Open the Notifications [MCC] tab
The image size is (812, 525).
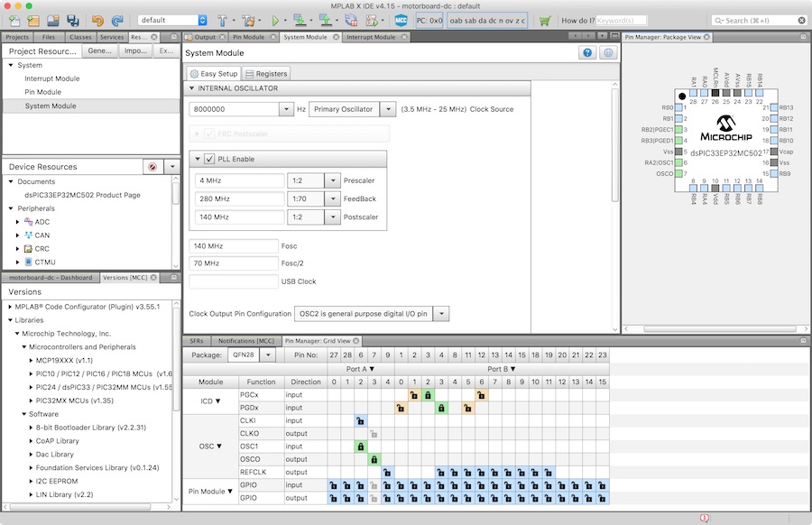pos(246,341)
